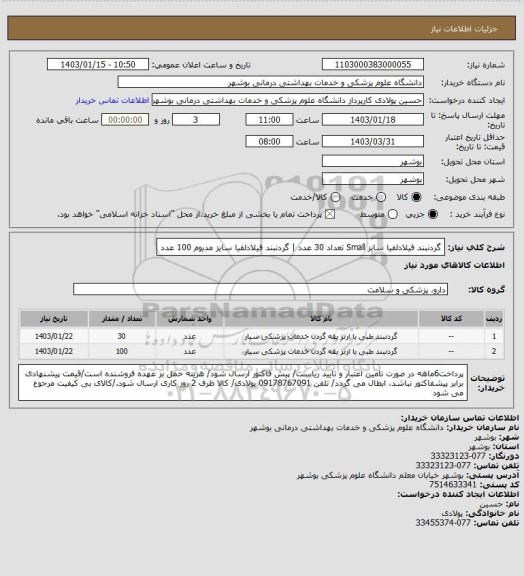Click the need date in row 2
The width and height of the screenshot is (524, 576).
54,351
